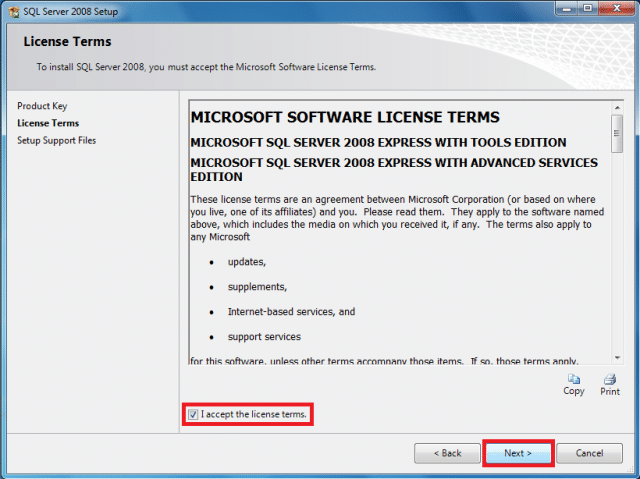Click the license text scroll down arrow
The height and width of the screenshot is (479, 640).
(x=617, y=358)
